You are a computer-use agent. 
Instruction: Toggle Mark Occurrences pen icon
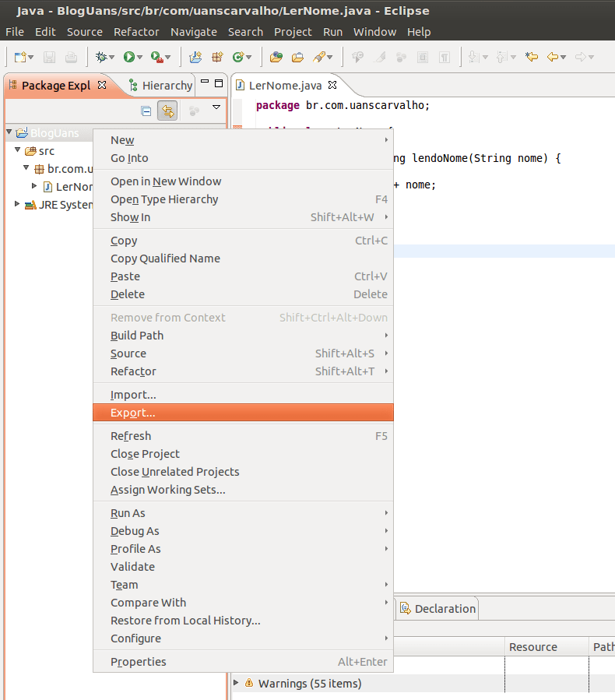(x=379, y=57)
